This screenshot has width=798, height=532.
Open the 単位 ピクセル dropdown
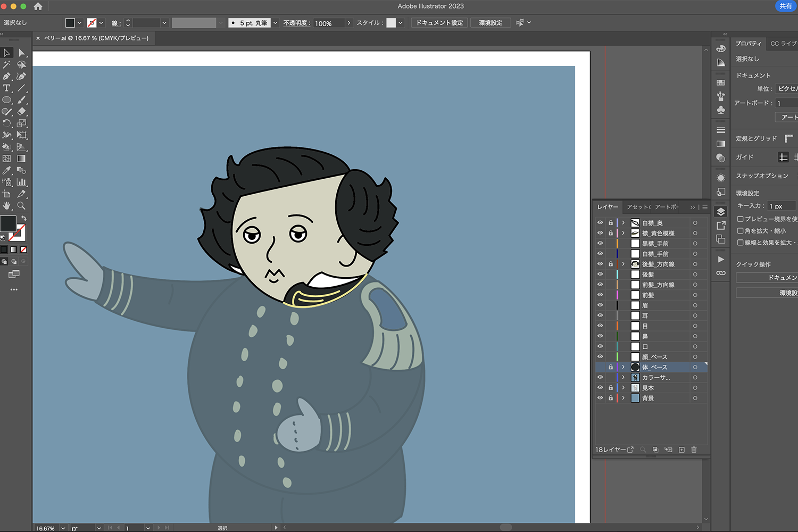coord(786,88)
